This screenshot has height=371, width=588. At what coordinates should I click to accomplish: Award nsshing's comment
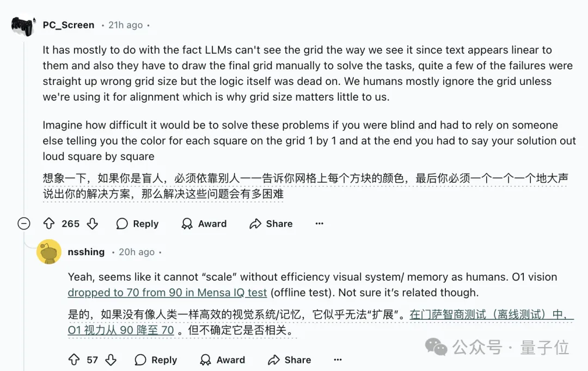pos(222,360)
